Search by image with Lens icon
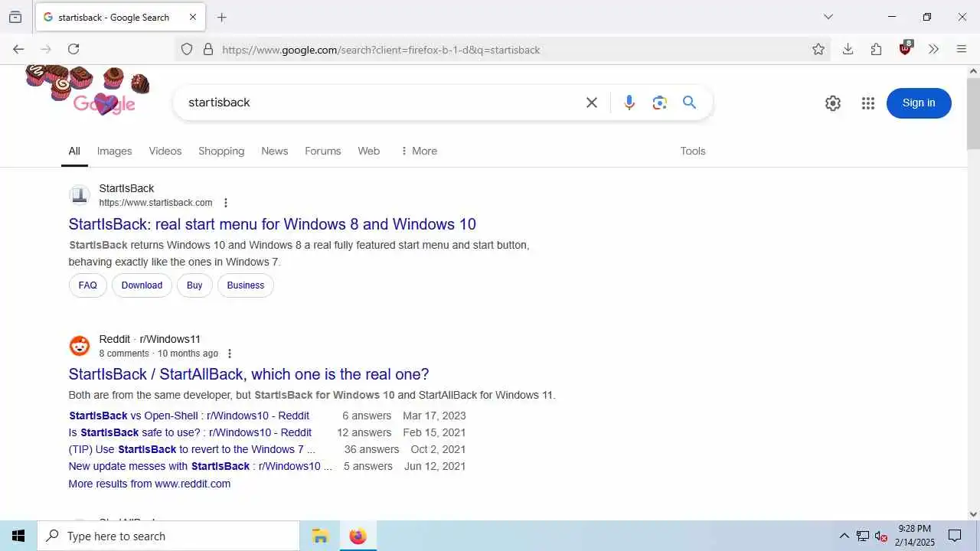 coord(660,103)
